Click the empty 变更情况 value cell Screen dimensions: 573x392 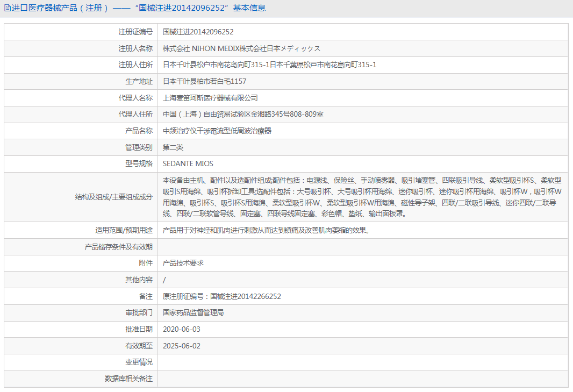point(323,362)
